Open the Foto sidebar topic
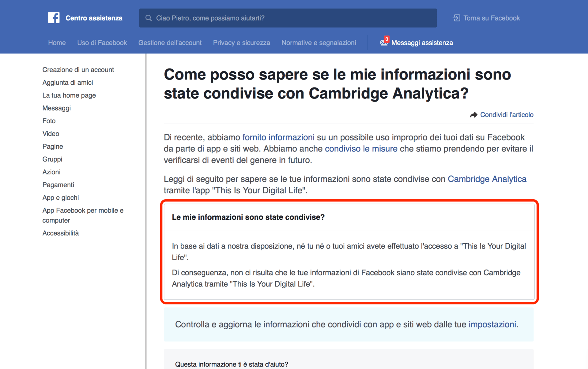The height and width of the screenshot is (369, 588). coord(49,121)
